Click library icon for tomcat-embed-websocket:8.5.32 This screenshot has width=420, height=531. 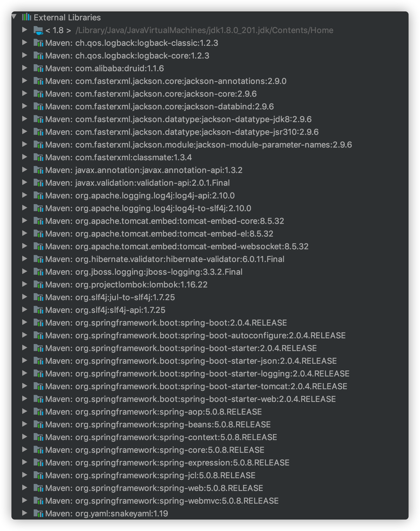[x=38, y=246]
